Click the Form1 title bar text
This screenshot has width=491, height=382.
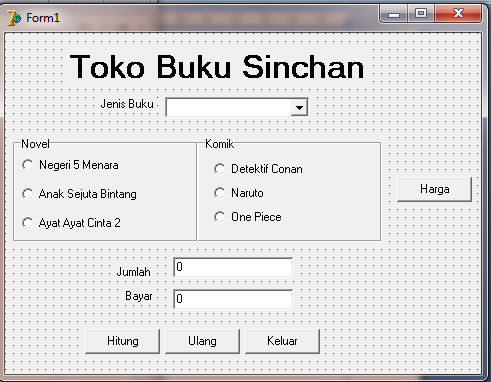click(x=43, y=18)
